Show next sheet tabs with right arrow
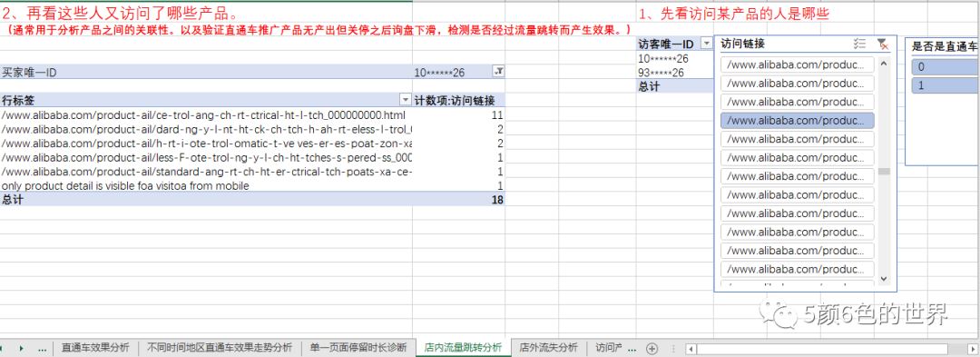This screenshot has height=357, width=980. click(21, 348)
